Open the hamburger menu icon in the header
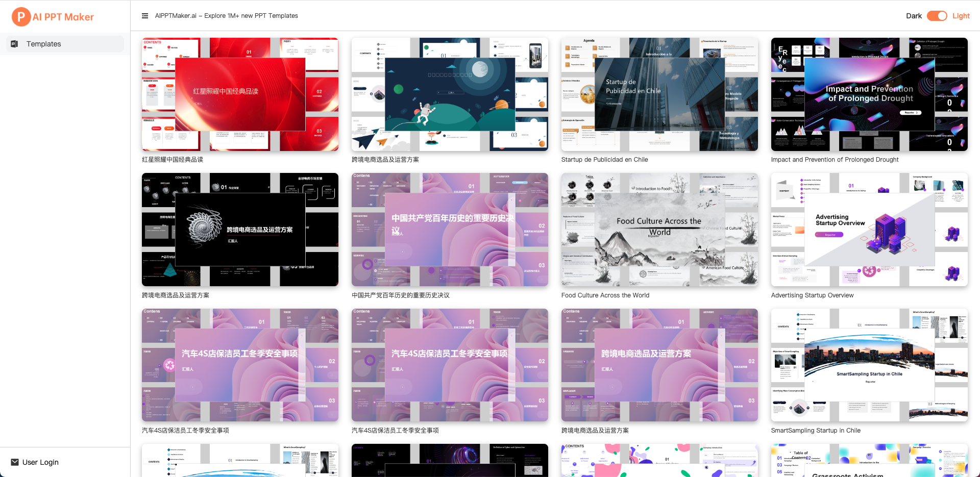980x477 pixels. pyautogui.click(x=145, y=16)
